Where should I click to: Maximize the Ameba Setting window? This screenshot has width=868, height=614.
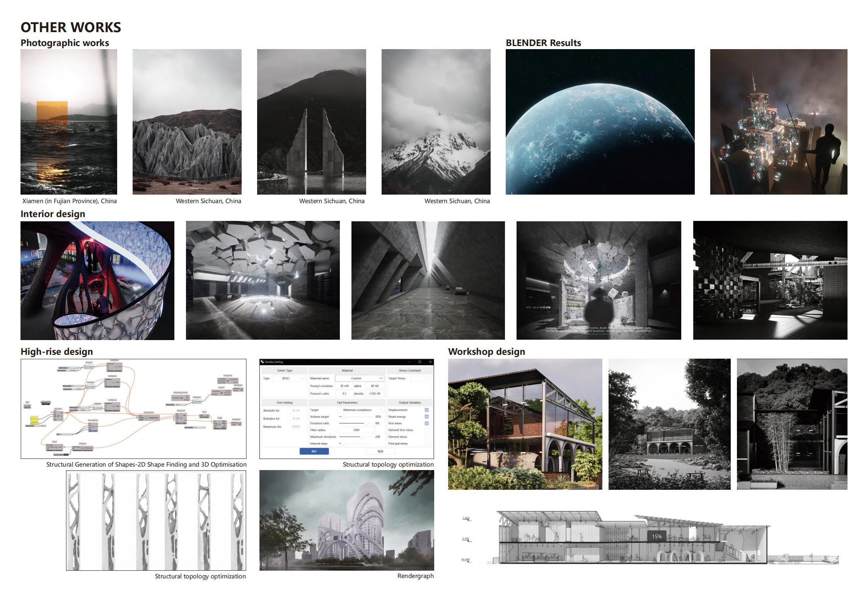(x=420, y=362)
